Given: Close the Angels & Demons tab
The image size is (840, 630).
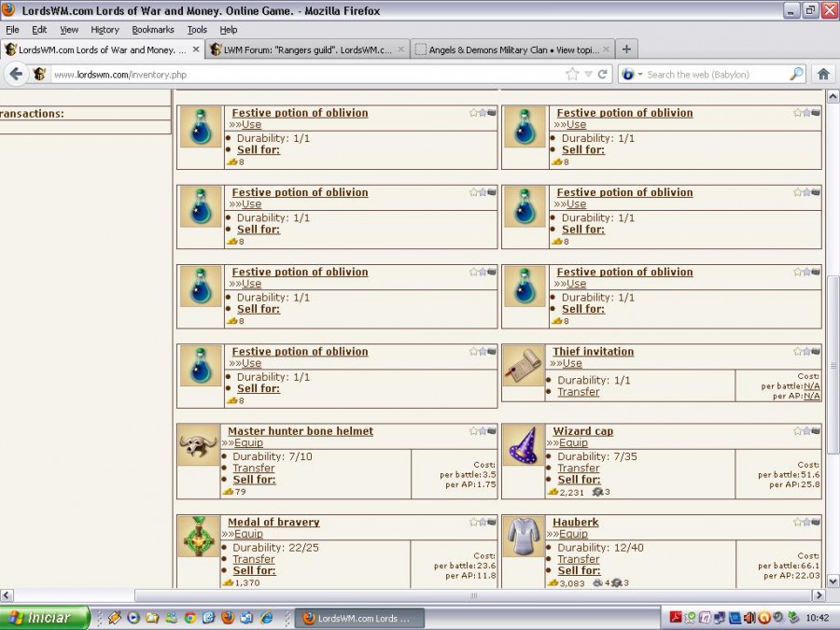Looking at the screenshot, I should [x=606, y=49].
